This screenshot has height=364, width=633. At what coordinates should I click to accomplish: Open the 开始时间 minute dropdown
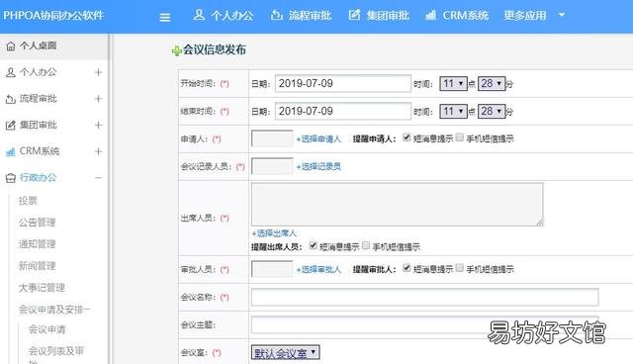[x=492, y=83]
